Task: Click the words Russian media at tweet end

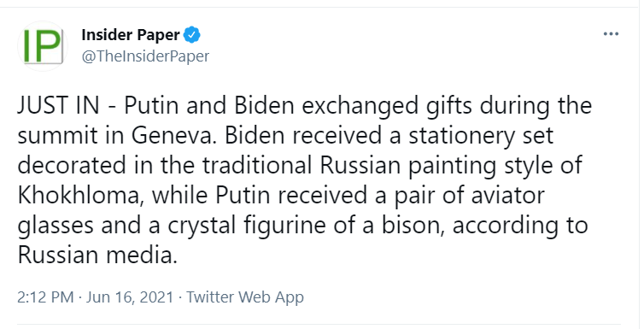Action: (97, 256)
